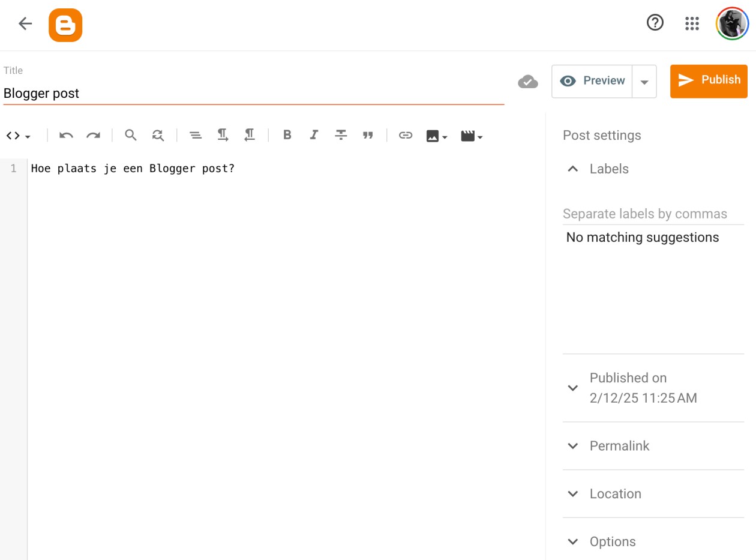Insert or edit a link
The width and height of the screenshot is (756, 560).
pyautogui.click(x=406, y=136)
